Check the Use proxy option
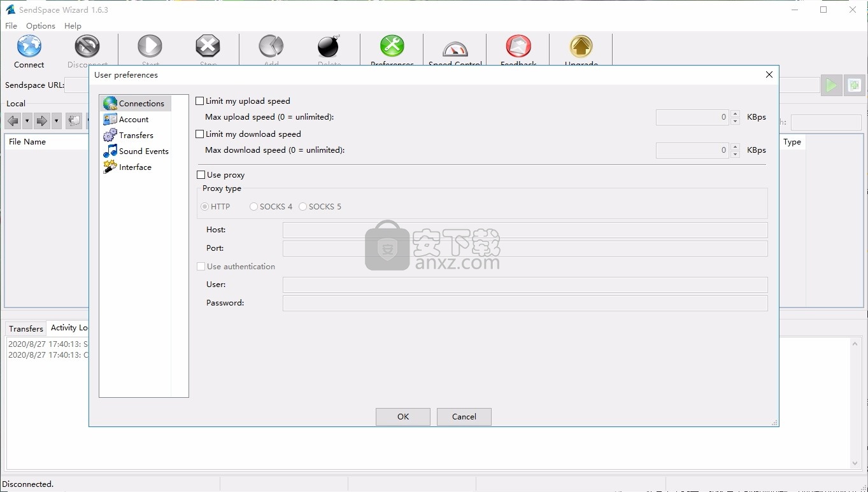868x492 pixels. (x=201, y=174)
